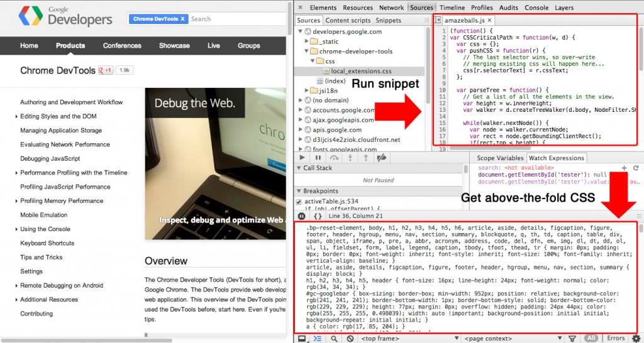Toggle the show console drawer button

tap(317, 338)
